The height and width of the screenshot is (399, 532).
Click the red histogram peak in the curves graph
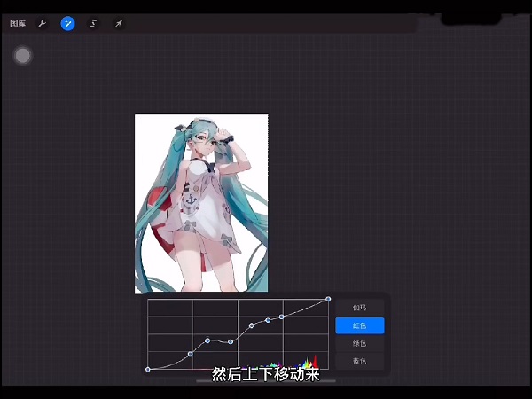click(315, 362)
